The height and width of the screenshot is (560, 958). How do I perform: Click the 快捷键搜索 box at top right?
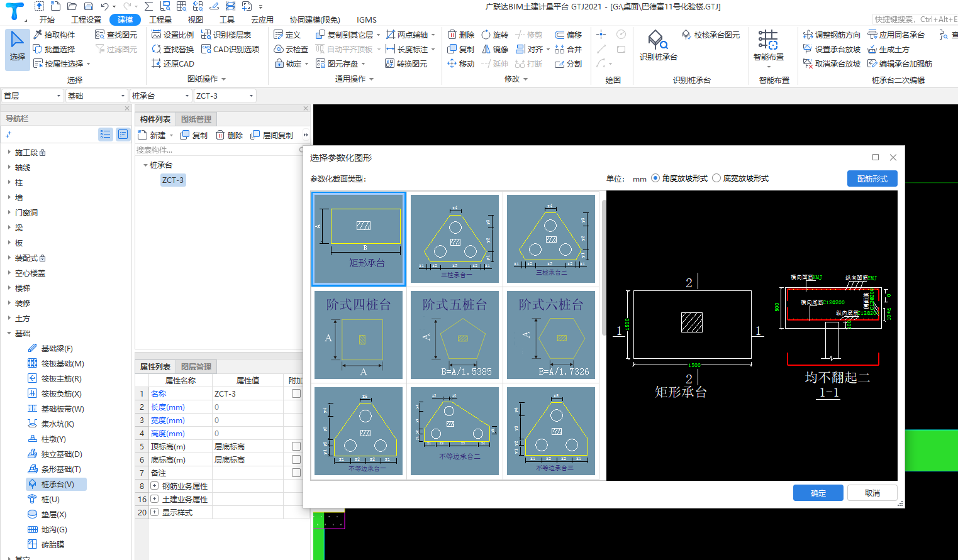coord(915,19)
